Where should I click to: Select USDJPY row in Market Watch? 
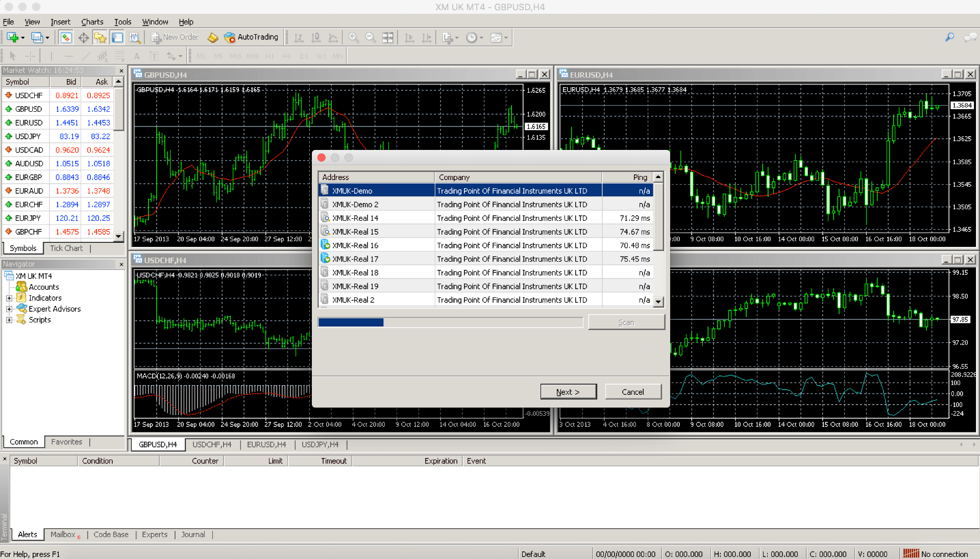(x=57, y=136)
